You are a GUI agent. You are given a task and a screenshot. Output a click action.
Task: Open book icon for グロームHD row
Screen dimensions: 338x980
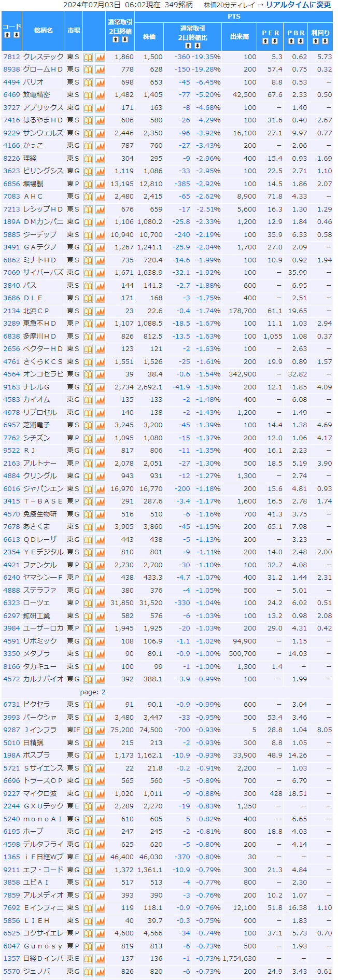(x=88, y=69)
